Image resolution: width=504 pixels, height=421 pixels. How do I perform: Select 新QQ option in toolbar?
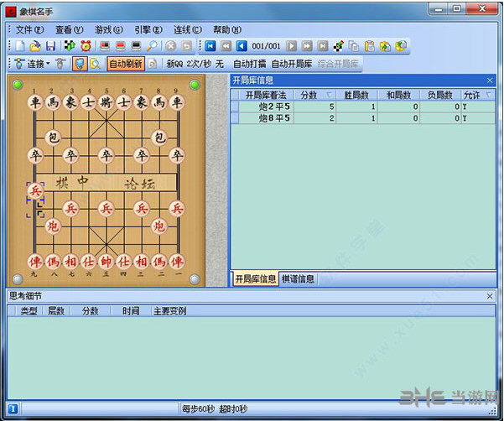[x=174, y=64]
